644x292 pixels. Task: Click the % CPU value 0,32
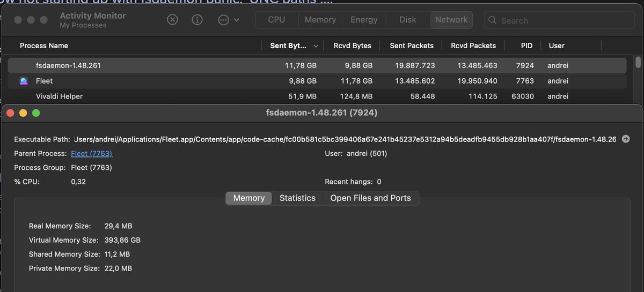78,182
